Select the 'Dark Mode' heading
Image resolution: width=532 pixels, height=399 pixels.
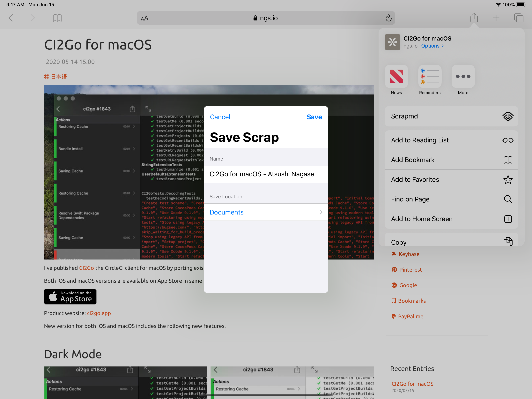coord(73,354)
